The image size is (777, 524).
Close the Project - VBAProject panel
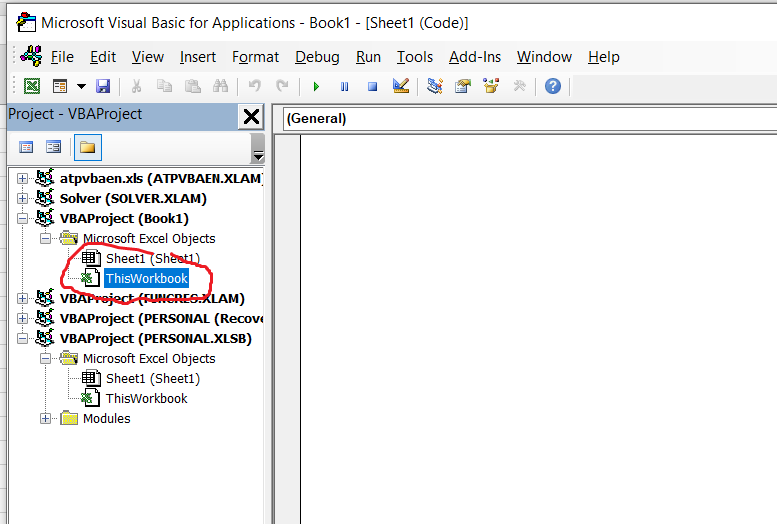[x=251, y=117]
